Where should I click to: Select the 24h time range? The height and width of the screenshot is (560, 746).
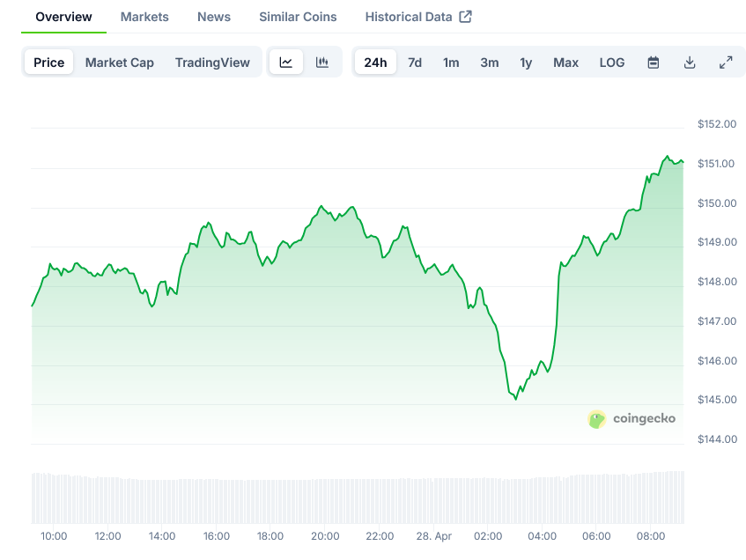[375, 63]
